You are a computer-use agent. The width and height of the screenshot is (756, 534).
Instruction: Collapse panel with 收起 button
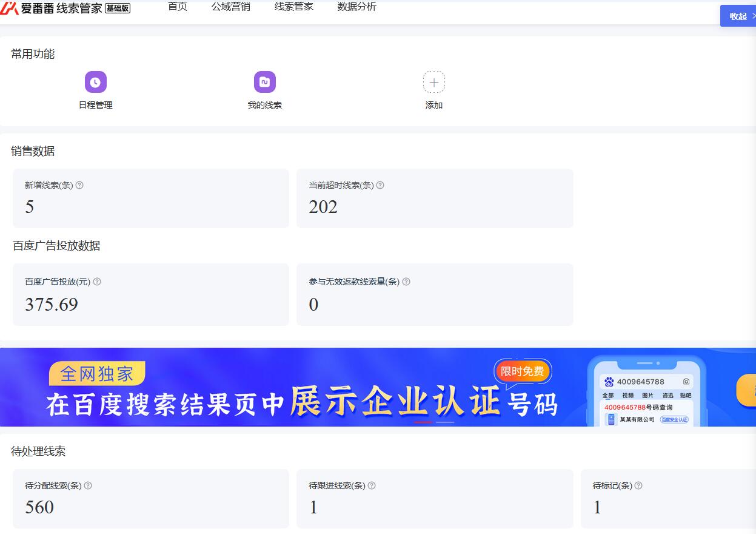point(738,16)
